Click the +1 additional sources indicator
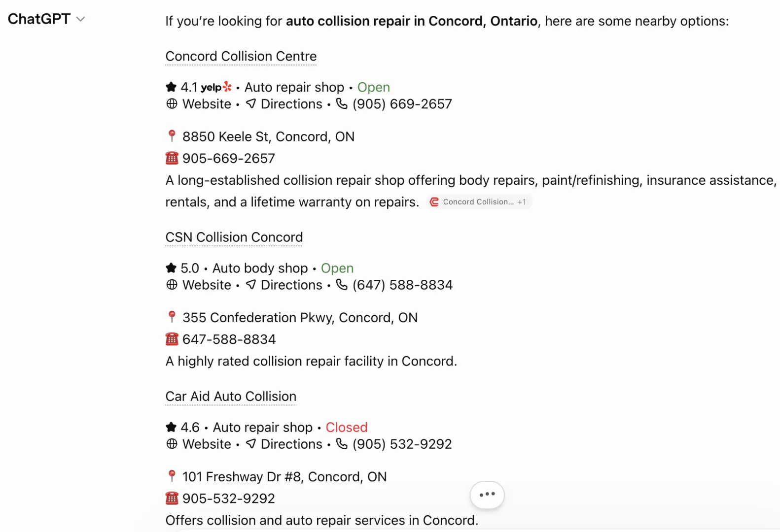Viewport: 780px width, 532px height. [522, 202]
